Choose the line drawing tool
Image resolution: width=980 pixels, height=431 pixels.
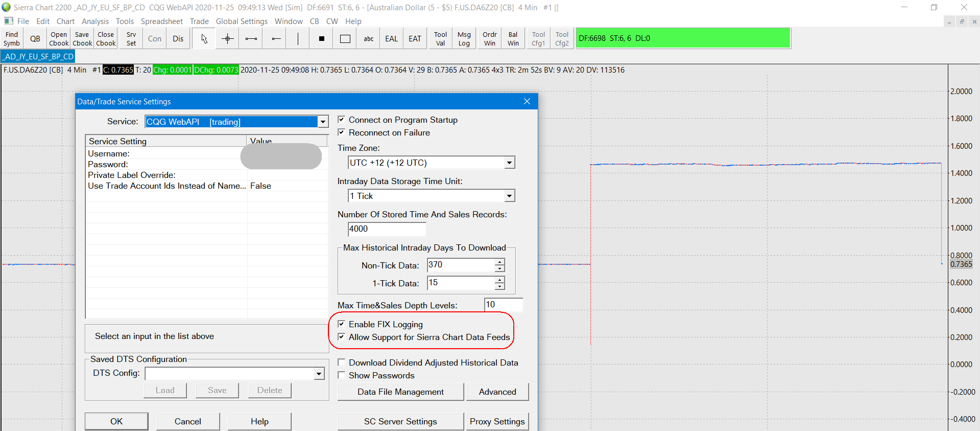tap(251, 39)
